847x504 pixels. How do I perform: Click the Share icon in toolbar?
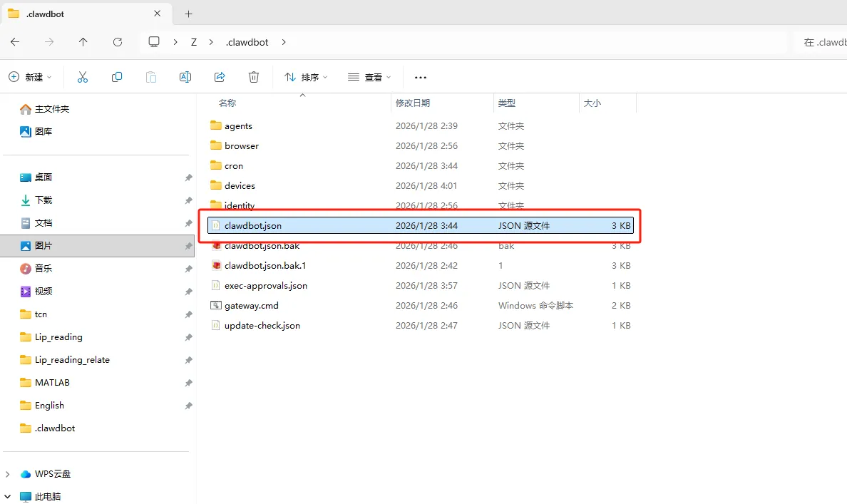(220, 77)
